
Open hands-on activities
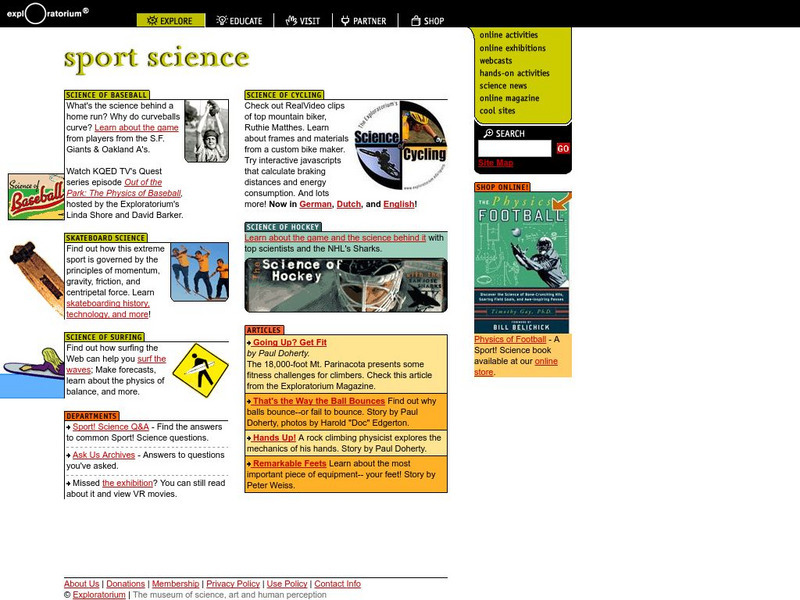(x=514, y=73)
